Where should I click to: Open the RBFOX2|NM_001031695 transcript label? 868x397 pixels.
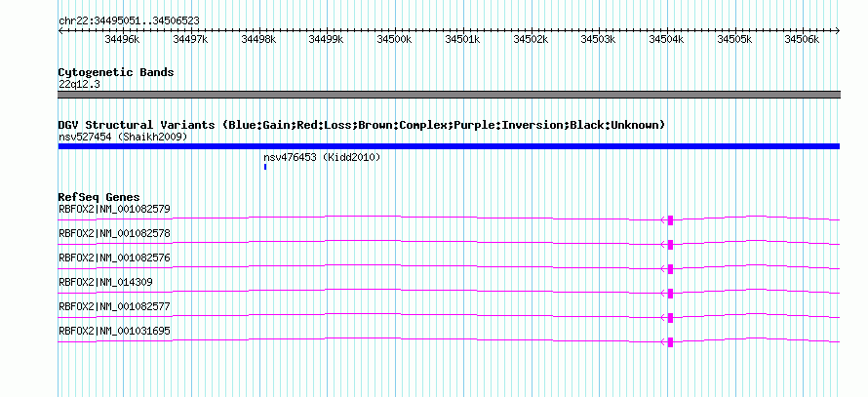[114, 331]
